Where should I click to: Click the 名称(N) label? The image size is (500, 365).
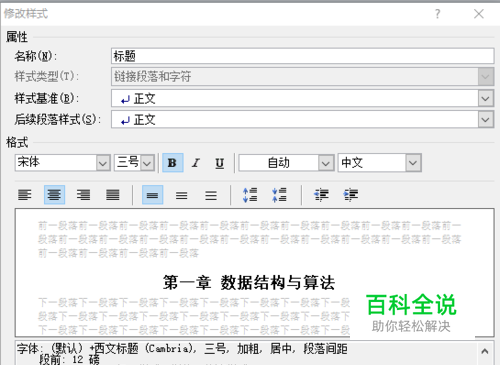click(x=35, y=56)
